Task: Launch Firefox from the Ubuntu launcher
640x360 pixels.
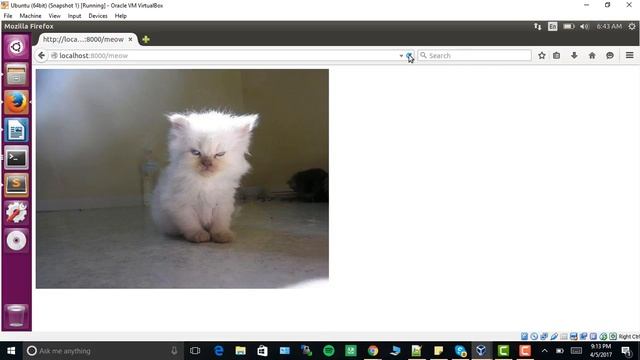Action: (16, 102)
